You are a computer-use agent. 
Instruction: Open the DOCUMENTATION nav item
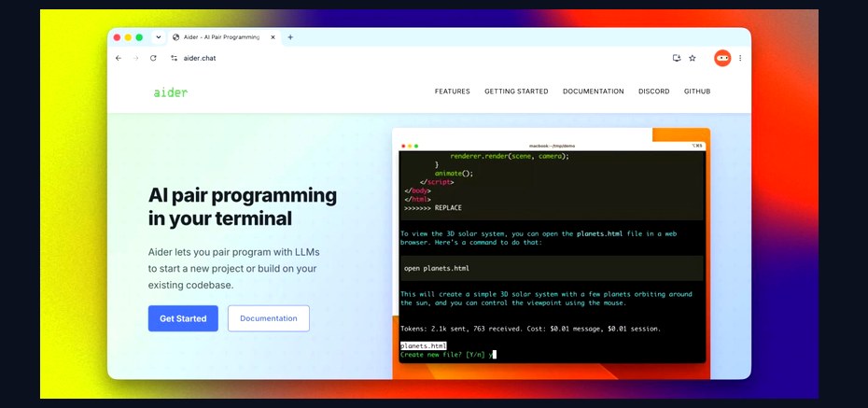[x=594, y=91]
